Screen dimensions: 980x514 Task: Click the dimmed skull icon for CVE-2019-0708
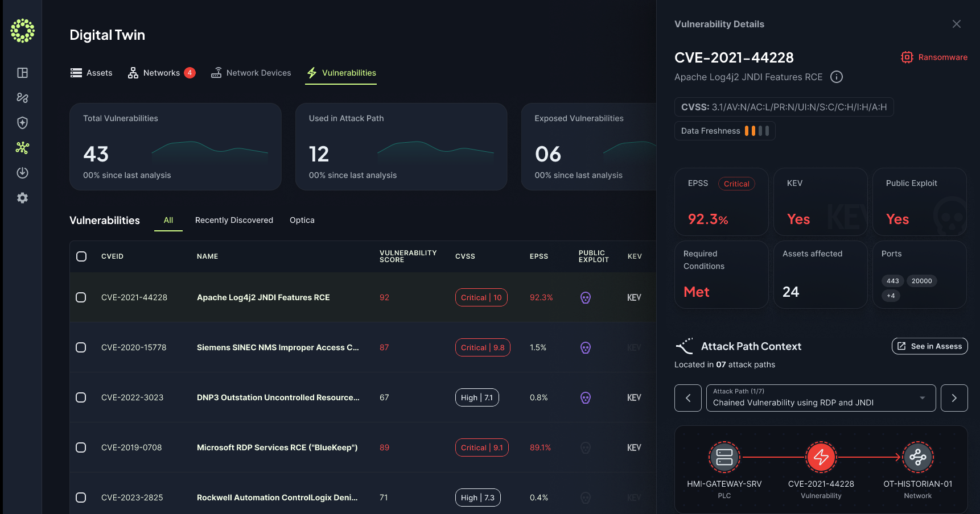(x=586, y=447)
